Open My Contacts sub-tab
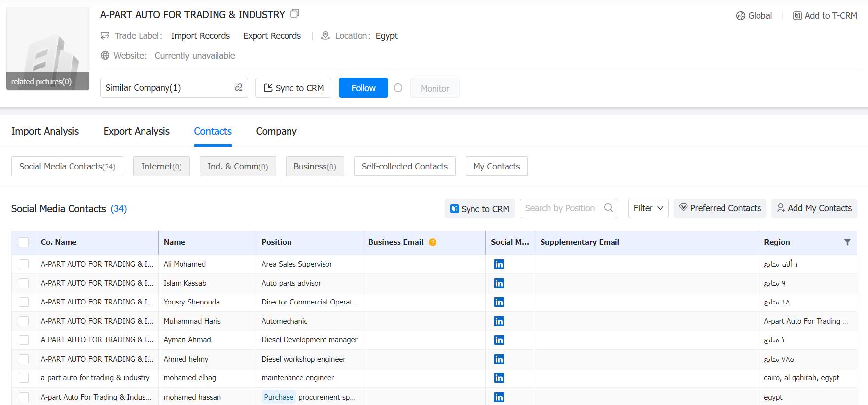The width and height of the screenshot is (868, 405). click(x=497, y=167)
